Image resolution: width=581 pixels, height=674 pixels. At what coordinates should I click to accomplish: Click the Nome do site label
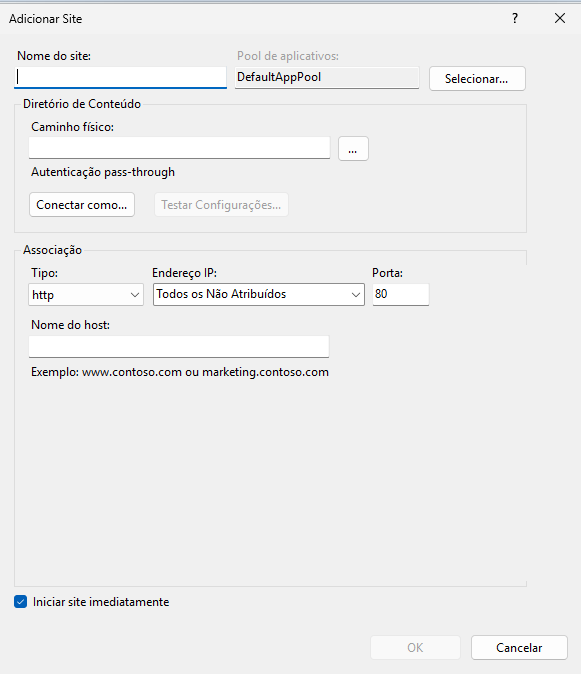[54, 56]
